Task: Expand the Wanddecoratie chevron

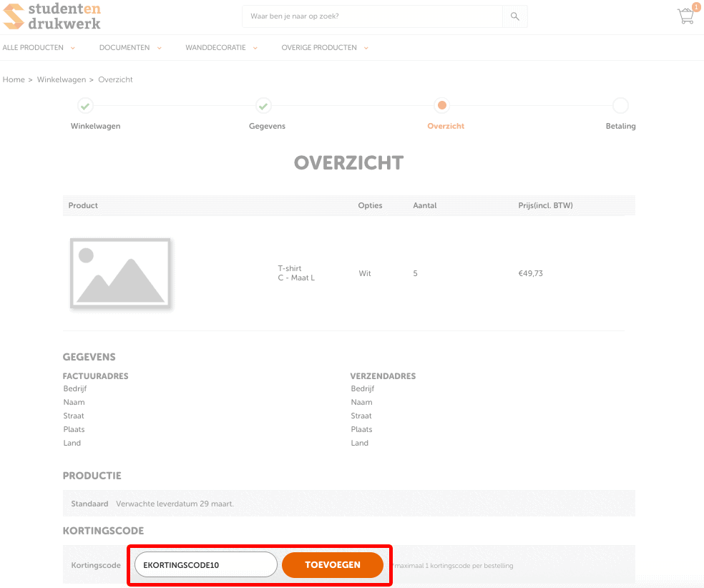Action: (x=255, y=48)
